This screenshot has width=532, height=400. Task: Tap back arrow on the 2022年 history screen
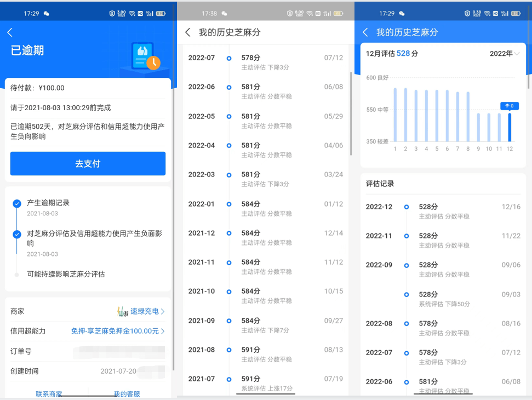pyautogui.click(x=365, y=32)
